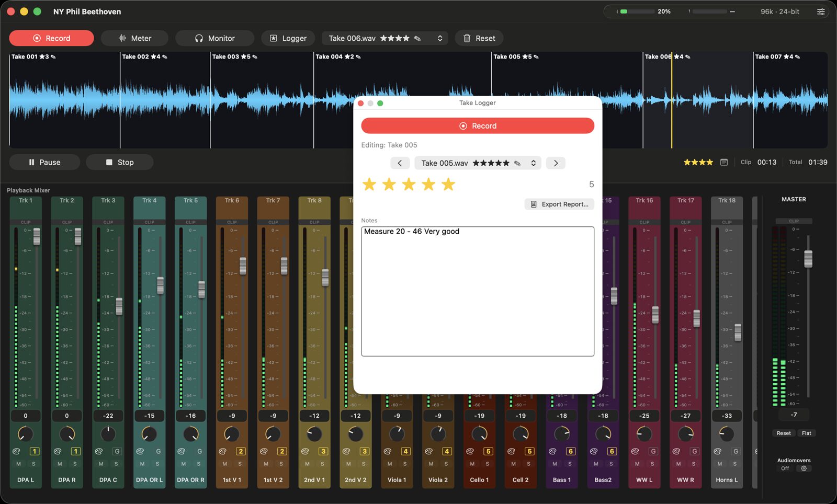The width and height of the screenshot is (837, 504).
Task: Click pencil icon on Take 001 label
Action: coord(53,56)
